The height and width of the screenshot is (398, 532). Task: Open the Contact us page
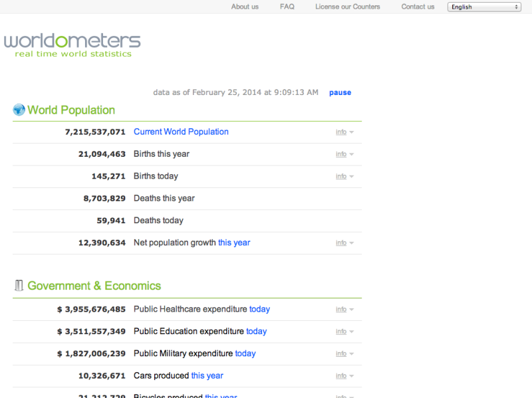point(418,7)
